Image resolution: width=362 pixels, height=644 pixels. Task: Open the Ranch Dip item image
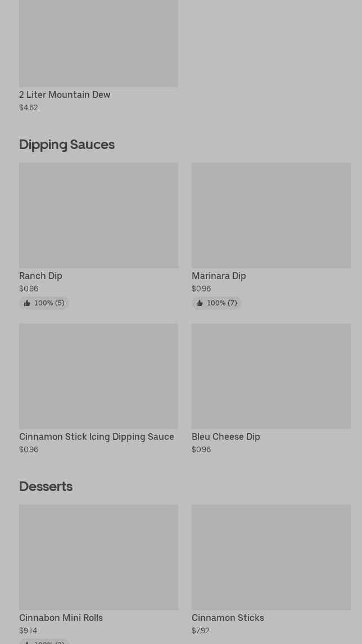pyautogui.click(x=98, y=215)
